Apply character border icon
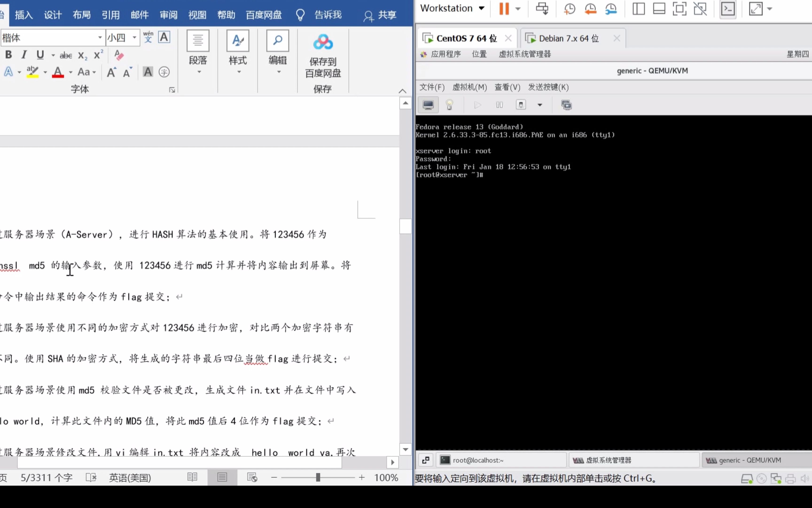 coord(164,37)
